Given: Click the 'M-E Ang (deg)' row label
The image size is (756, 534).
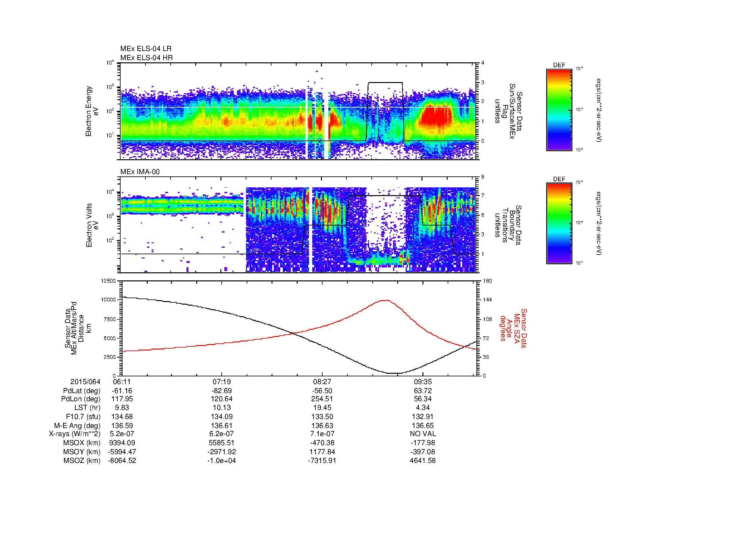Looking at the screenshot, I should pos(77,426).
